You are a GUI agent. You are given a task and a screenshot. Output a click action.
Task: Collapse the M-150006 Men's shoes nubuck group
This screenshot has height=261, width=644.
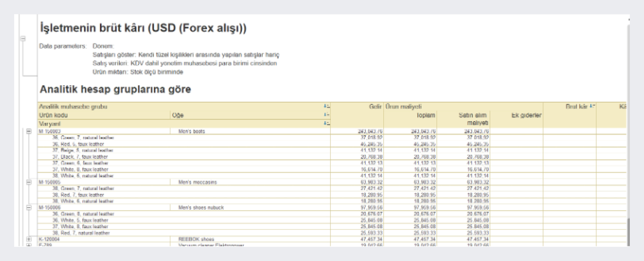(29, 207)
